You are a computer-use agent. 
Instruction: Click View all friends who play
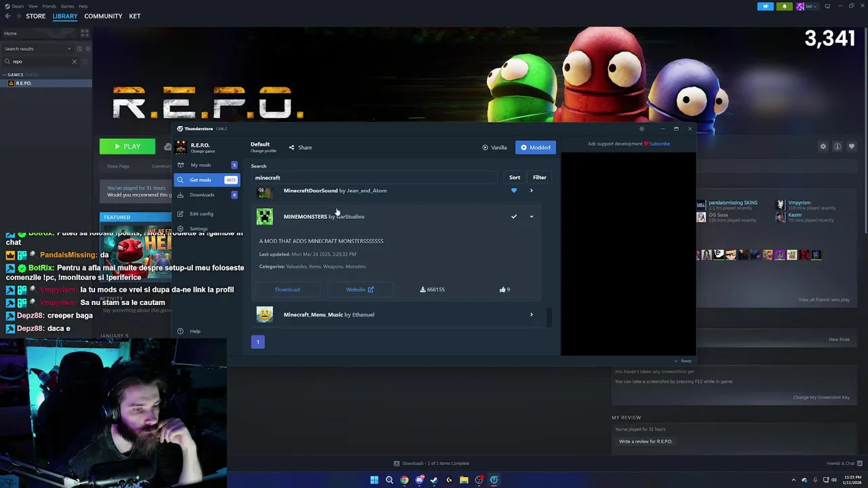click(824, 300)
